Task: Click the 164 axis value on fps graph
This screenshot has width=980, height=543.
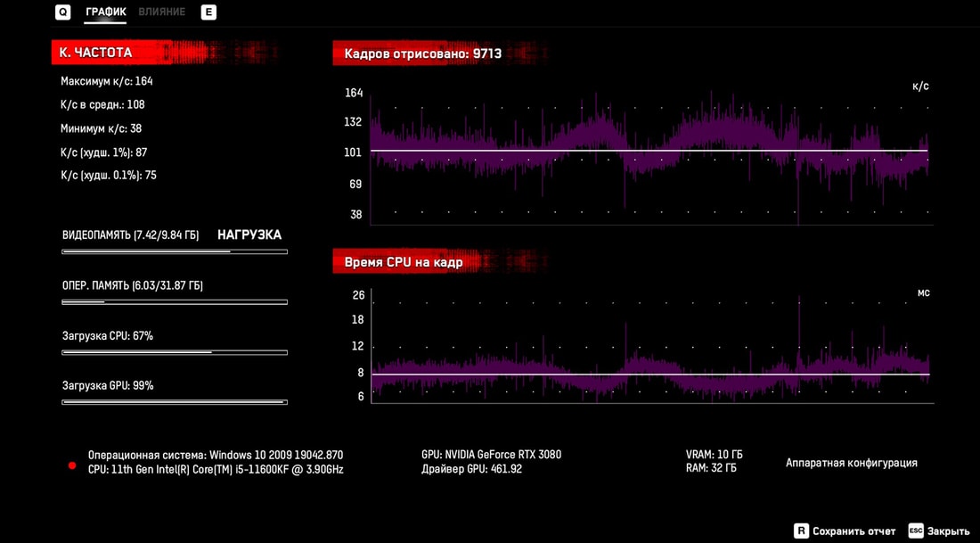Action: click(354, 94)
